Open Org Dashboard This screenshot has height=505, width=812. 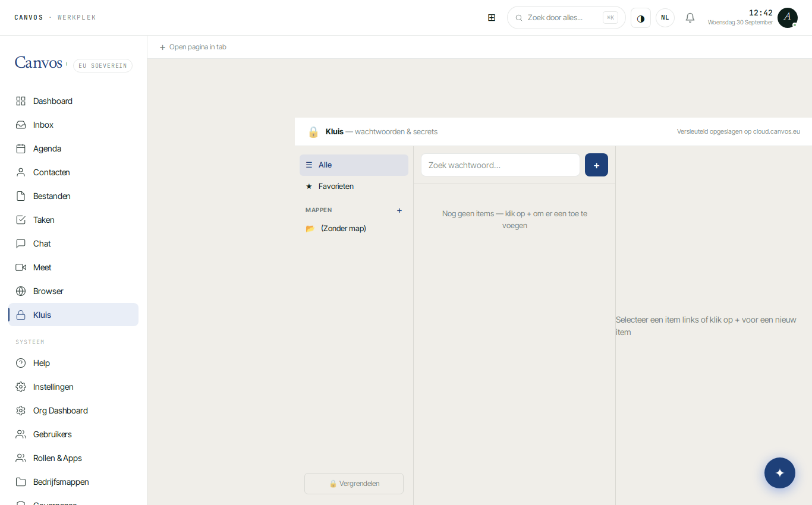pyautogui.click(x=73, y=411)
